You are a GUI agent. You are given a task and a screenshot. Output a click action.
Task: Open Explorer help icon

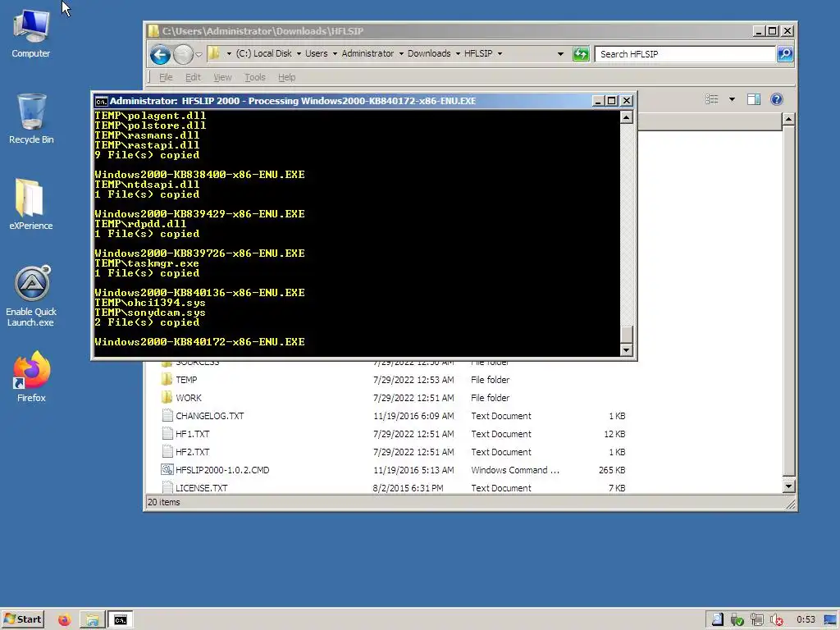point(776,99)
